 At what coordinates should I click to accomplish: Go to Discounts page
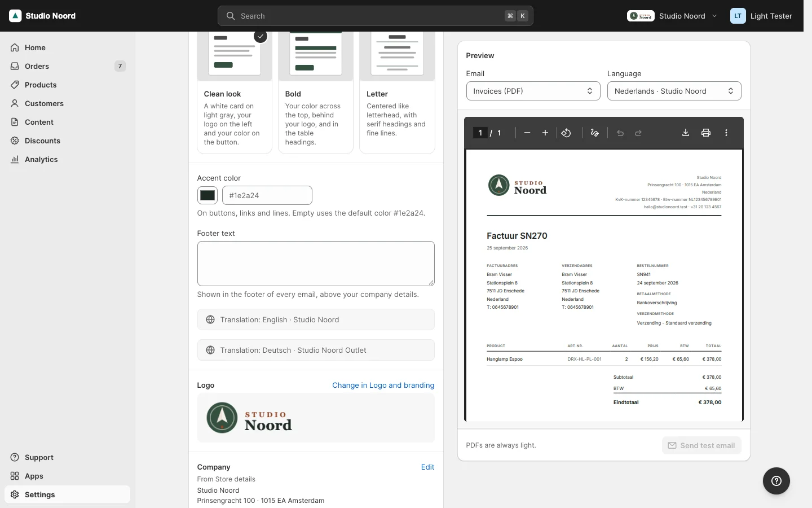pyautogui.click(x=68, y=141)
